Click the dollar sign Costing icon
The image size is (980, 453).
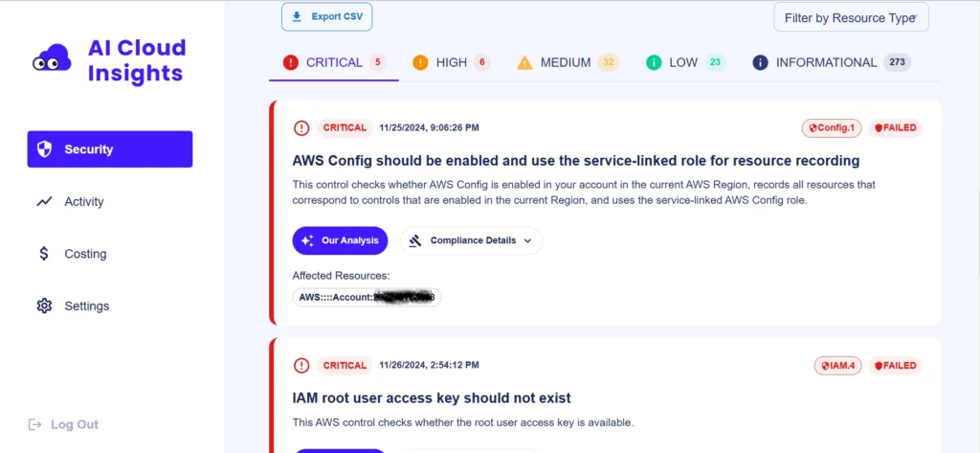pyautogui.click(x=44, y=254)
